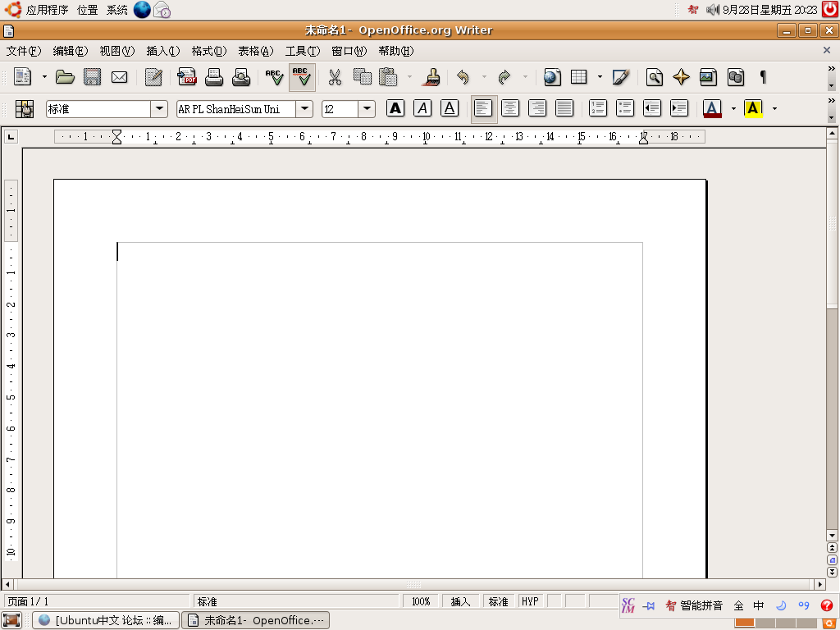Set paragraph alignment to justified
The image size is (840, 630).
point(564,108)
